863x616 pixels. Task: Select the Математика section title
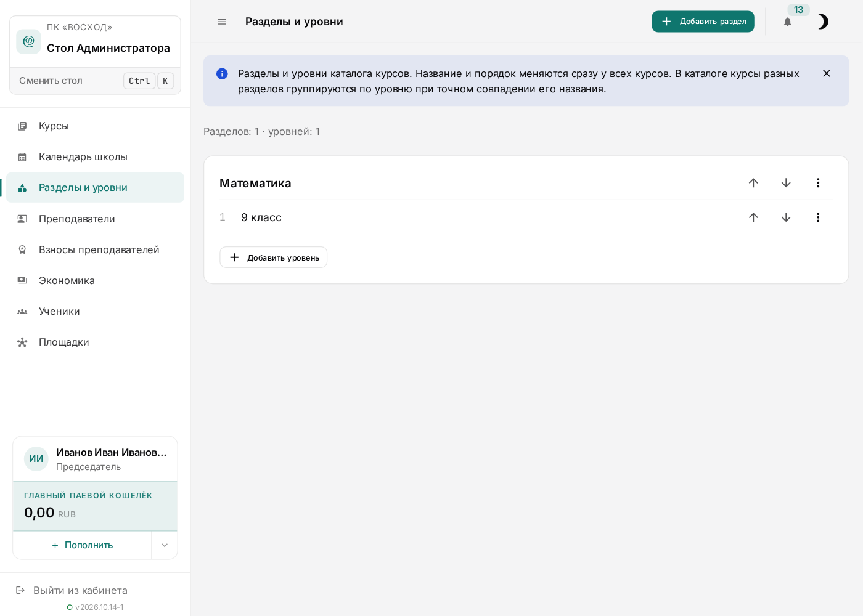click(x=255, y=183)
